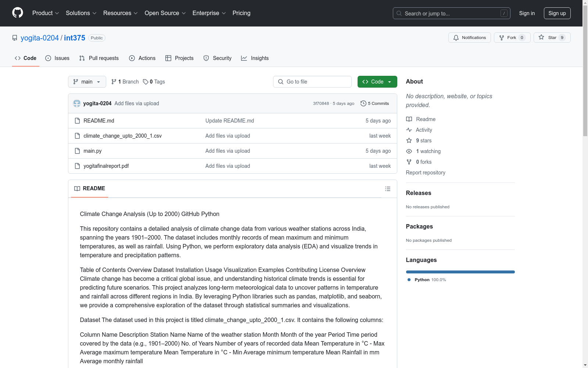Screen dimensions: 588x368
Task: Focus the Go to file field
Action: (312, 82)
